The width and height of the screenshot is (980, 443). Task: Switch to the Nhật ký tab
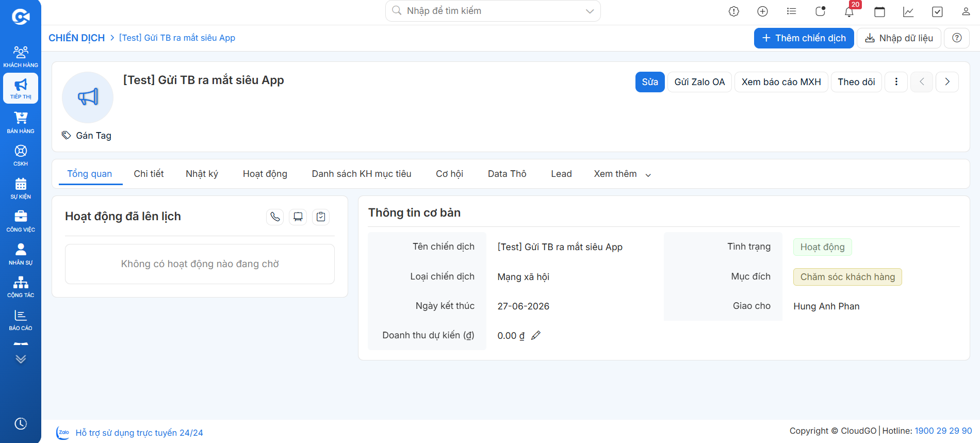coord(202,174)
